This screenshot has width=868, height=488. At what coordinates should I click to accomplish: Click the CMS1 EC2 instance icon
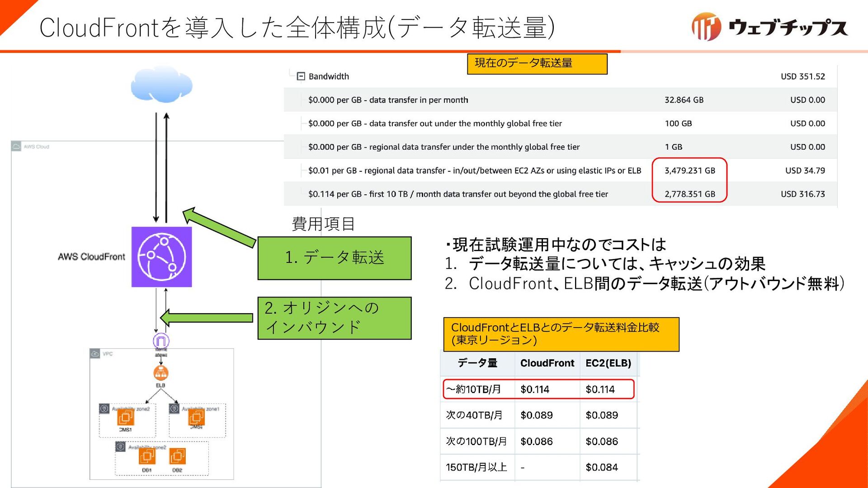point(125,418)
